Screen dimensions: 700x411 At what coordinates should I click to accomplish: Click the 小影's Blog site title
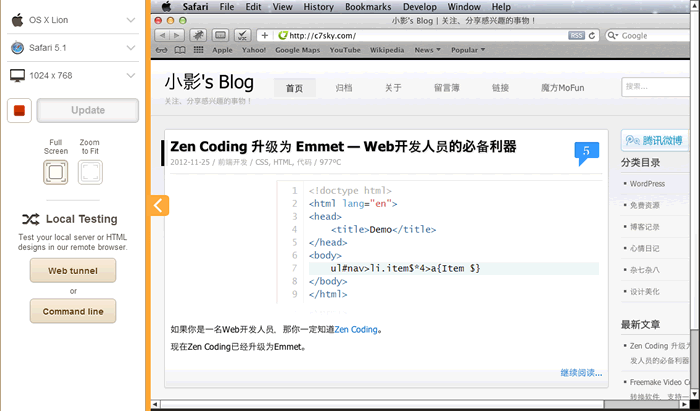pyautogui.click(x=209, y=82)
